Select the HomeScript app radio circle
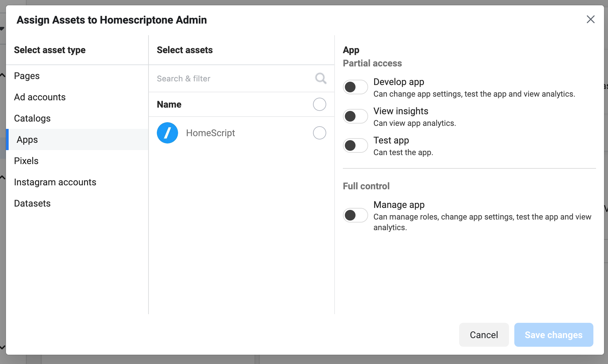Image resolution: width=608 pixels, height=364 pixels. 320,133
